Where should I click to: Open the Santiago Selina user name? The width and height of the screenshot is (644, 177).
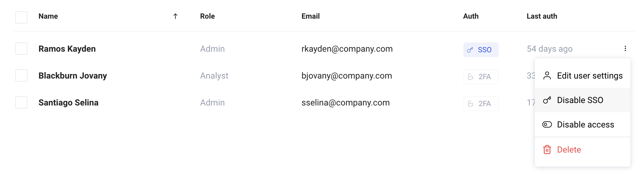[68, 102]
